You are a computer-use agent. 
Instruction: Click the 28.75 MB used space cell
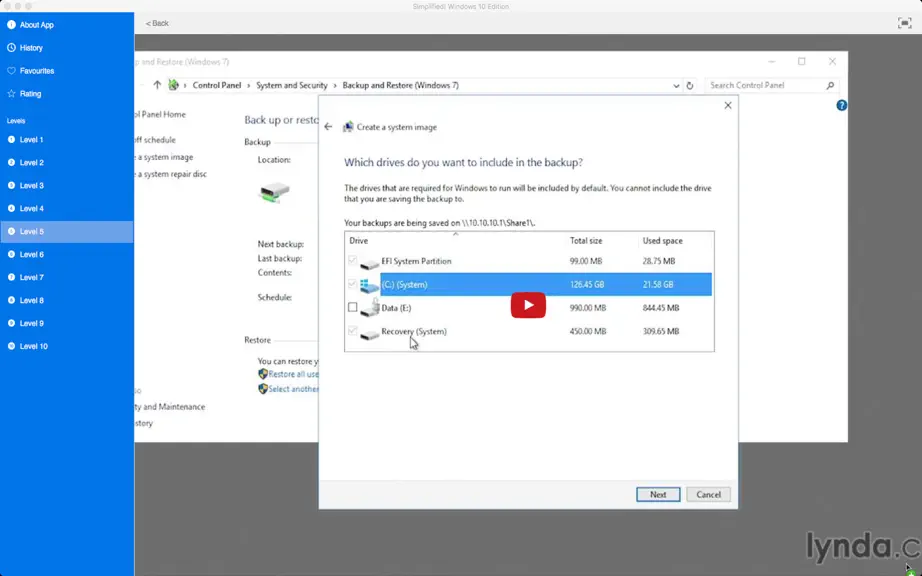(659, 261)
